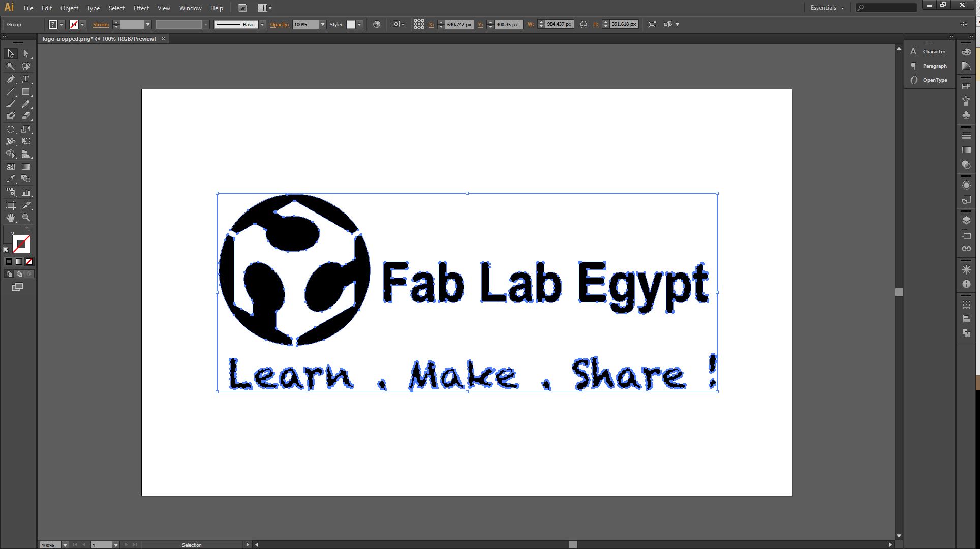Choose the Eraser tool

click(x=26, y=116)
